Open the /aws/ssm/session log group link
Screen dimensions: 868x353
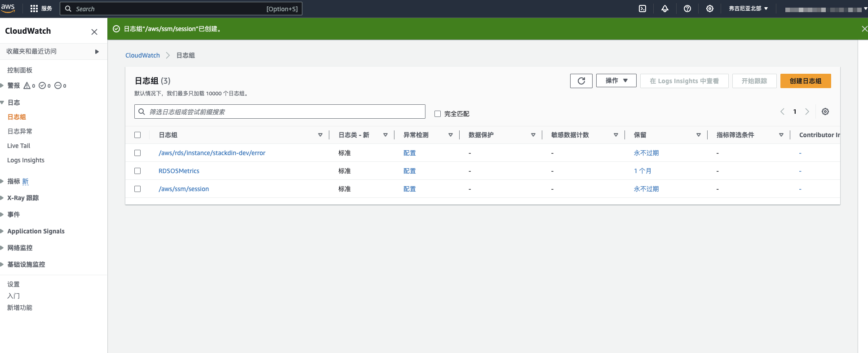coord(184,189)
